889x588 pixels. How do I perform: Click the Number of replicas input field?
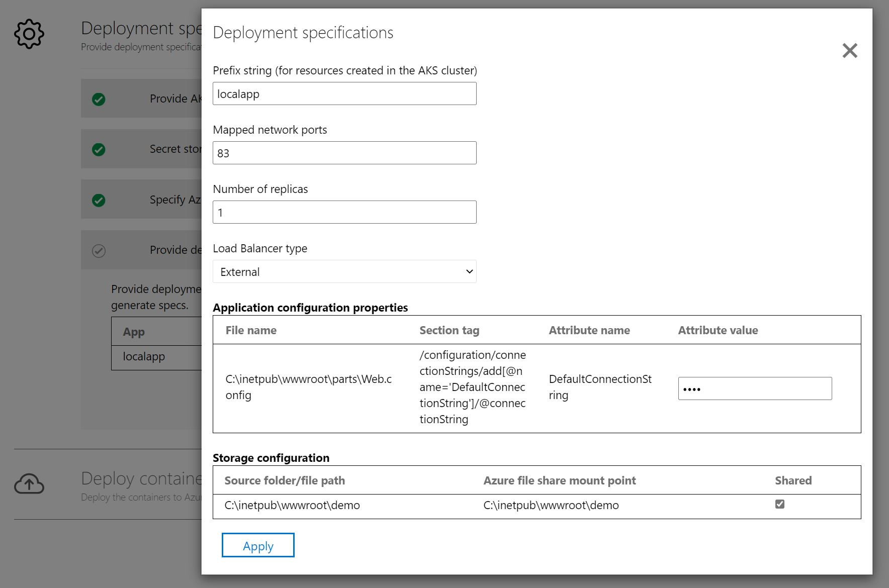(344, 212)
